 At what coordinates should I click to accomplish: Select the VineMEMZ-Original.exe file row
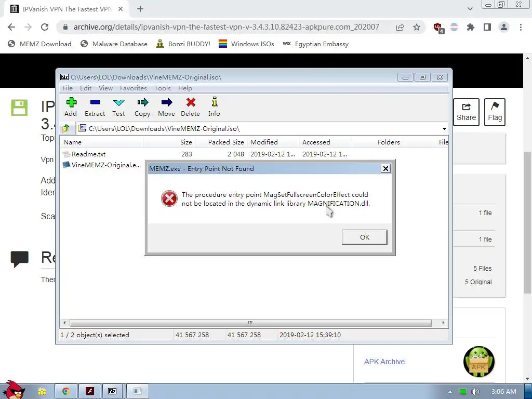[x=102, y=165]
